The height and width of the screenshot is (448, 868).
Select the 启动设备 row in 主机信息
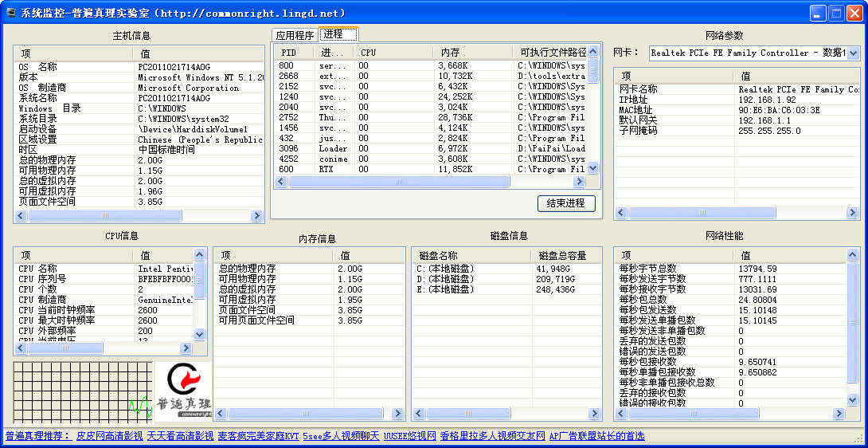tap(139, 129)
